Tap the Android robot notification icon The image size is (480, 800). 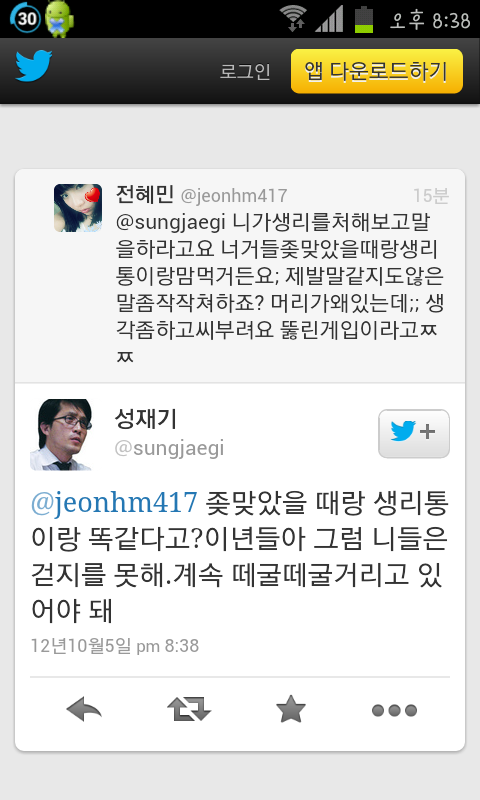(x=59, y=19)
